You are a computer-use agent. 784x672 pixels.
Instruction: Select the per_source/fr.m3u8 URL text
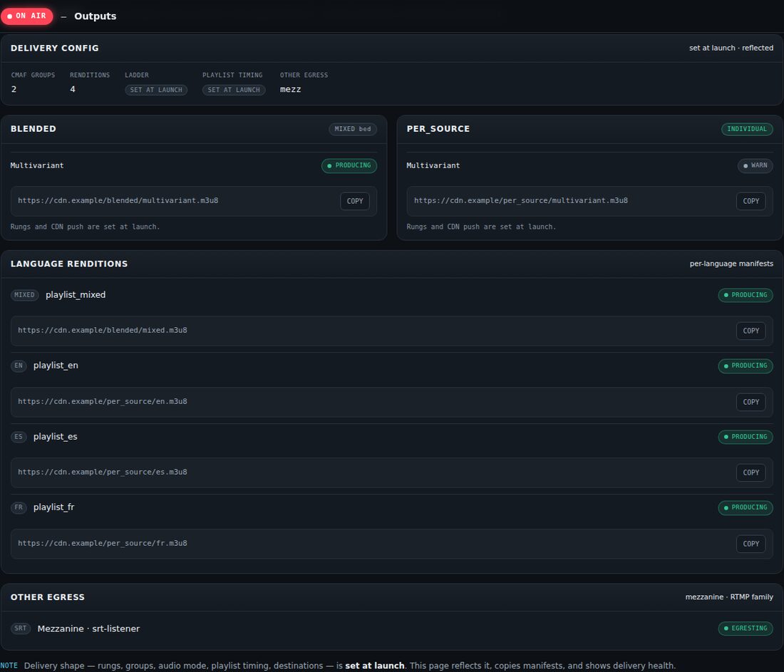click(x=103, y=543)
